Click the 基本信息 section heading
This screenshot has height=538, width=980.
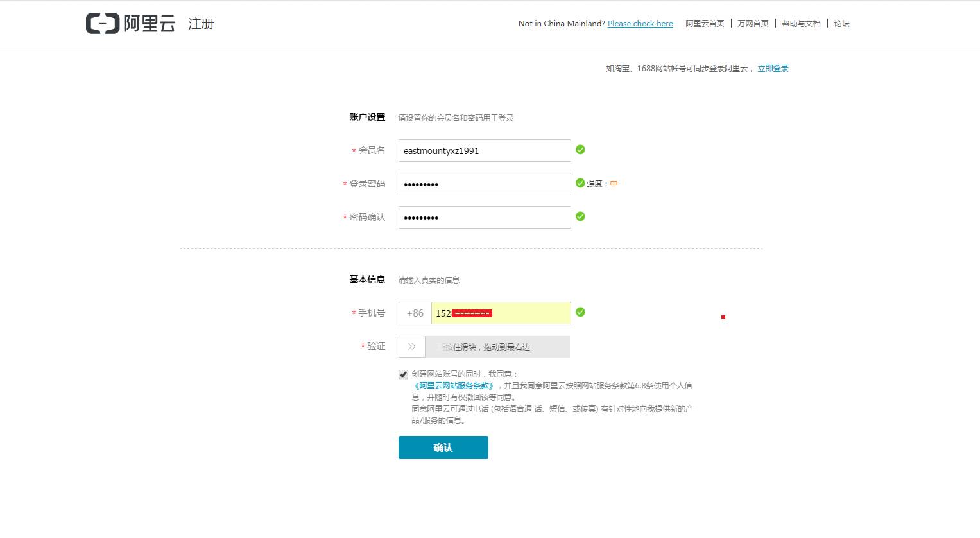coord(367,279)
